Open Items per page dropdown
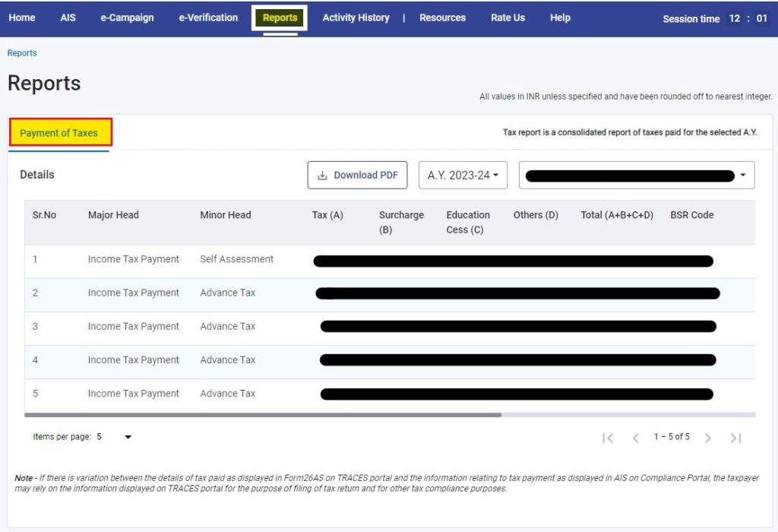 click(114, 437)
